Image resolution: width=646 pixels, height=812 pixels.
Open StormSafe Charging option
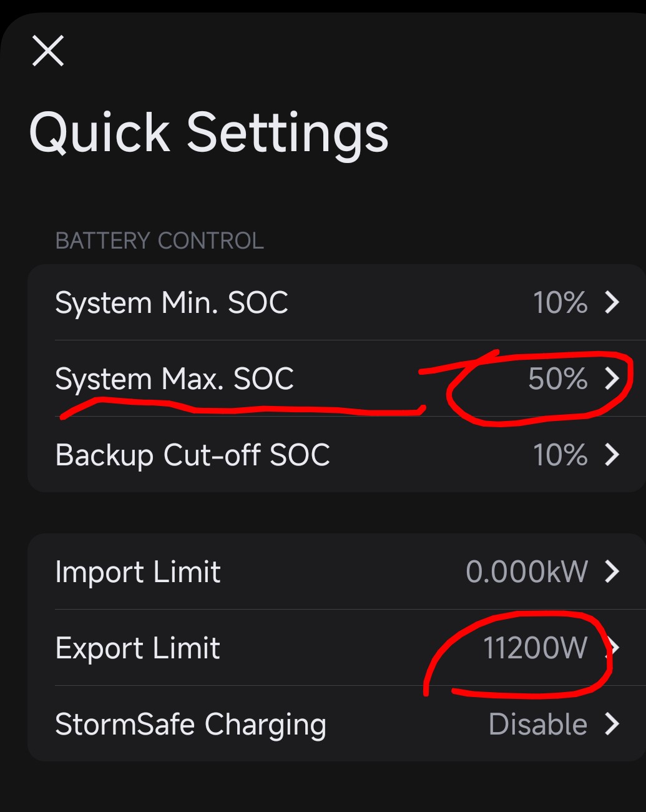coord(190,725)
